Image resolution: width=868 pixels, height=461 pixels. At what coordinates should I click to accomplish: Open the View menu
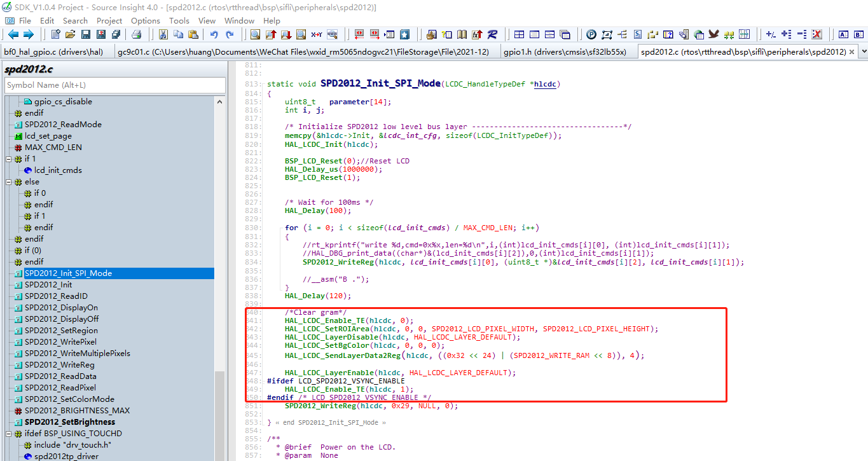pyautogui.click(x=207, y=20)
